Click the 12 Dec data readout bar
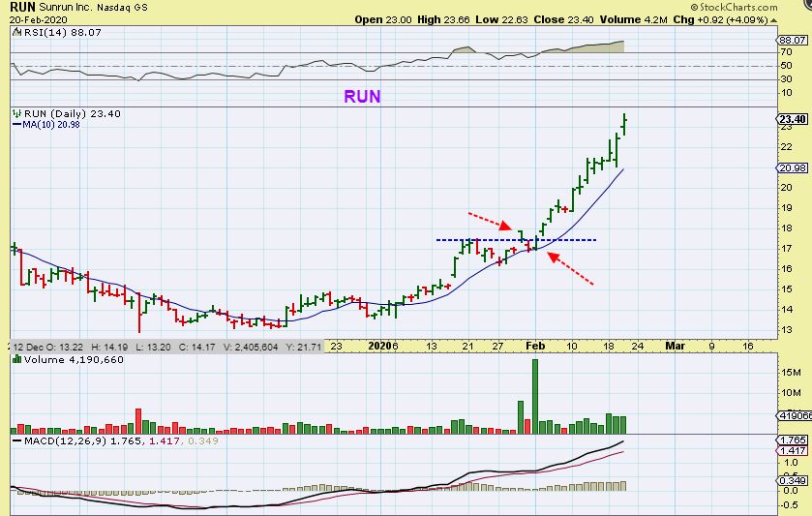812x516 pixels. coord(167,347)
